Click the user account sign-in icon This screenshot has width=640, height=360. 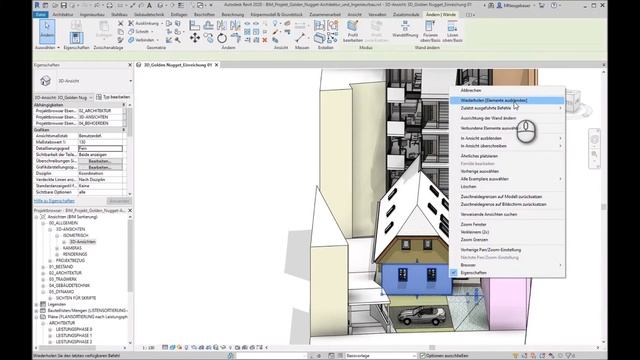[499, 5]
